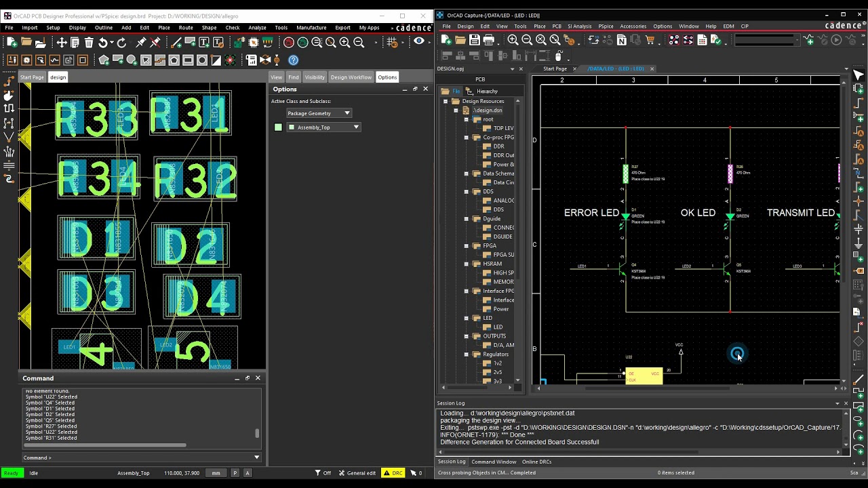Viewport: 868px width, 488px height.
Task: Click the A button in PCB status bar
Action: [247, 473]
